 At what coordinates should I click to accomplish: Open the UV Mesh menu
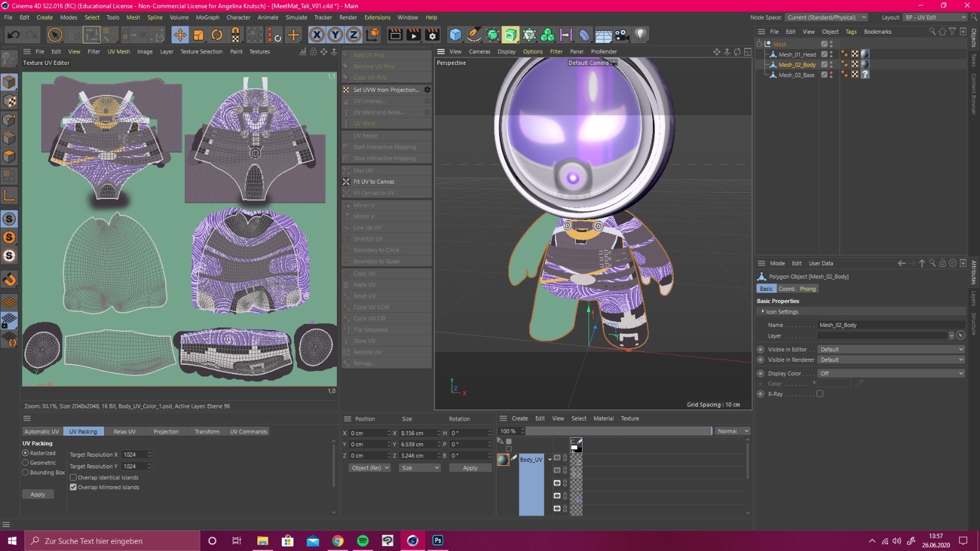coord(119,51)
